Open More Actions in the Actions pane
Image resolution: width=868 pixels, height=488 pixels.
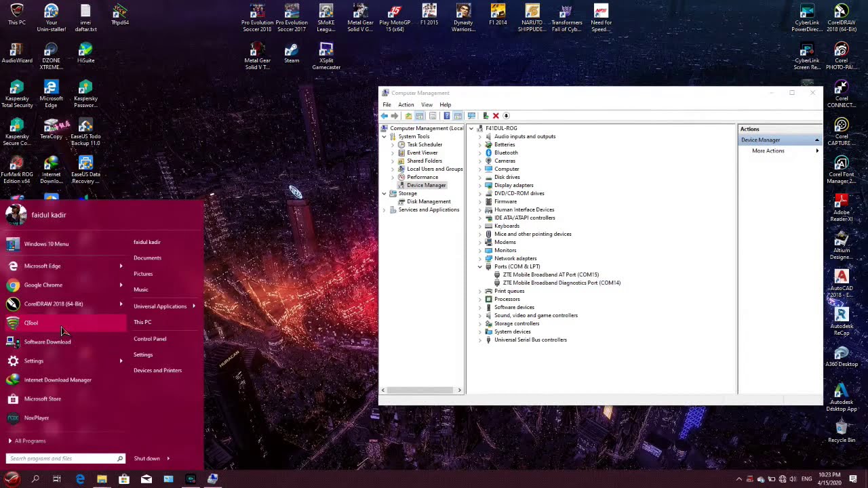(x=780, y=150)
